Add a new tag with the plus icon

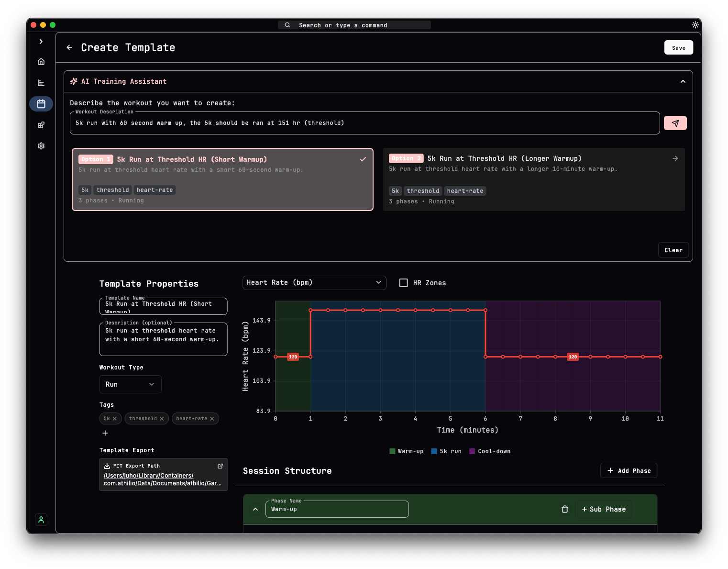coord(105,433)
